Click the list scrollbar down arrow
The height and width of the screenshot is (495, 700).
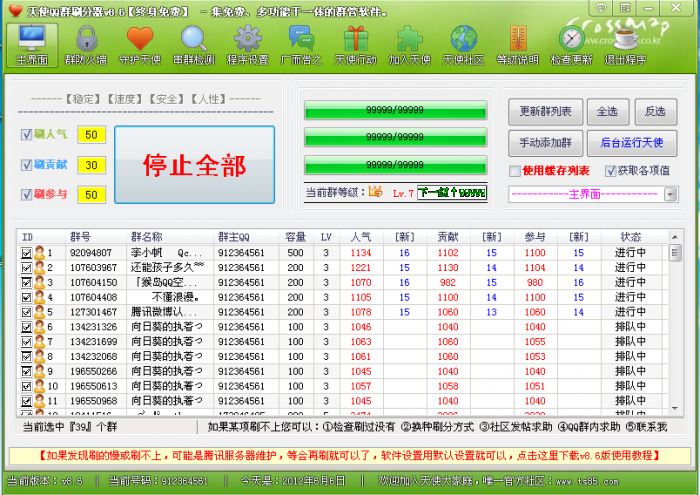675,408
